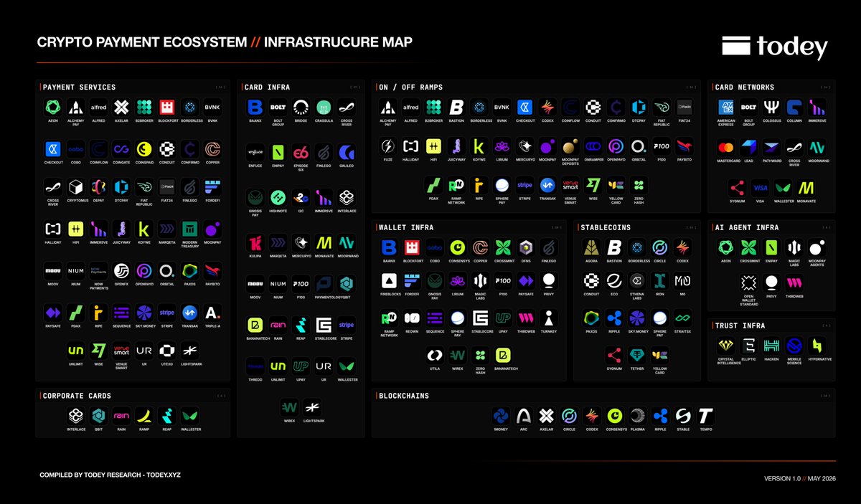Select the MoonPay Agents icon
Screen dimensions: 861x504
pyautogui.click(x=817, y=247)
